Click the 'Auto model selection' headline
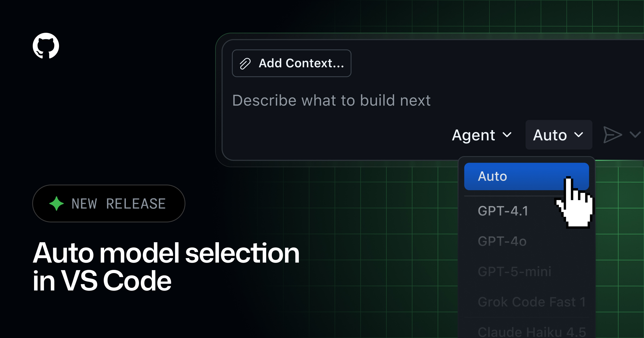644x338 pixels. (166, 253)
